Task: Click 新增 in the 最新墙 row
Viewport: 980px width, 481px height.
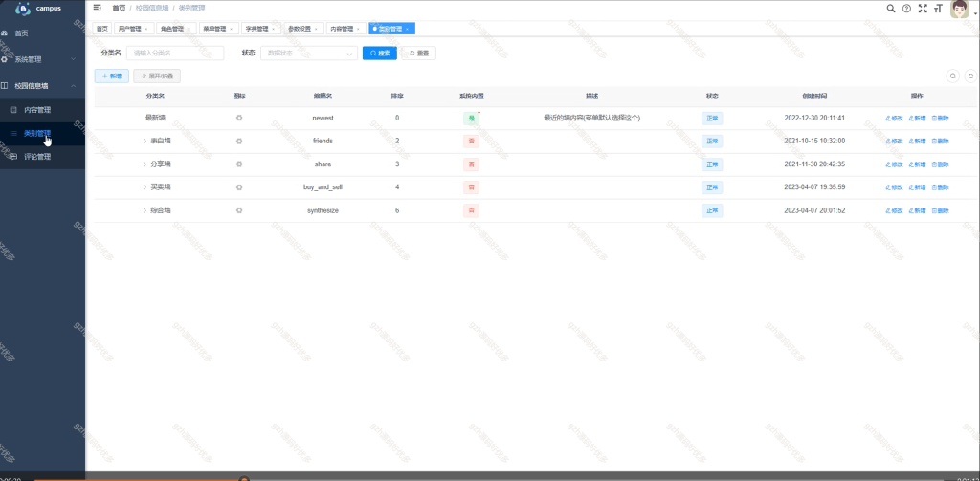Action: click(x=917, y=118)
